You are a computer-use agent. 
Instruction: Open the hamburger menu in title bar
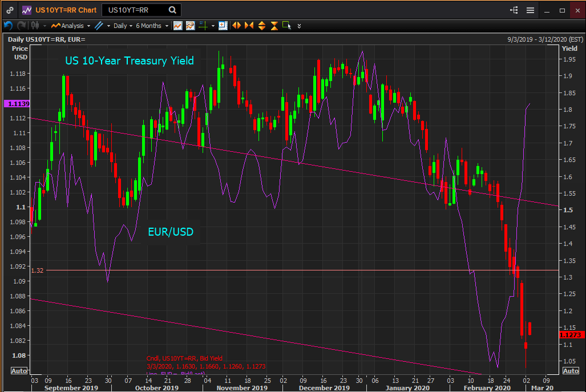click(x=531, y=10)
